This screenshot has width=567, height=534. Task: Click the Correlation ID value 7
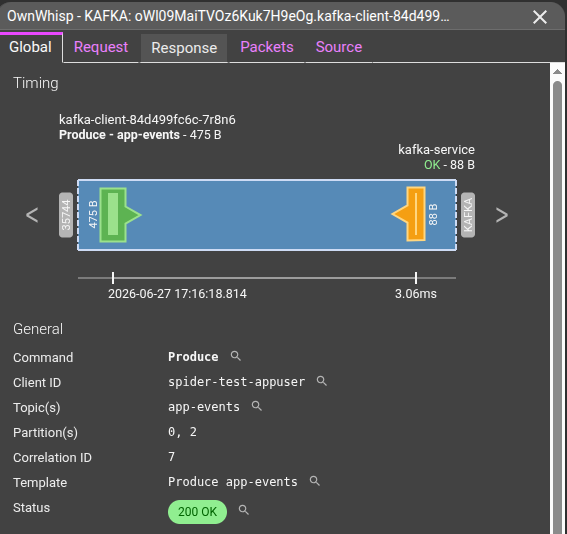(171, 457)
